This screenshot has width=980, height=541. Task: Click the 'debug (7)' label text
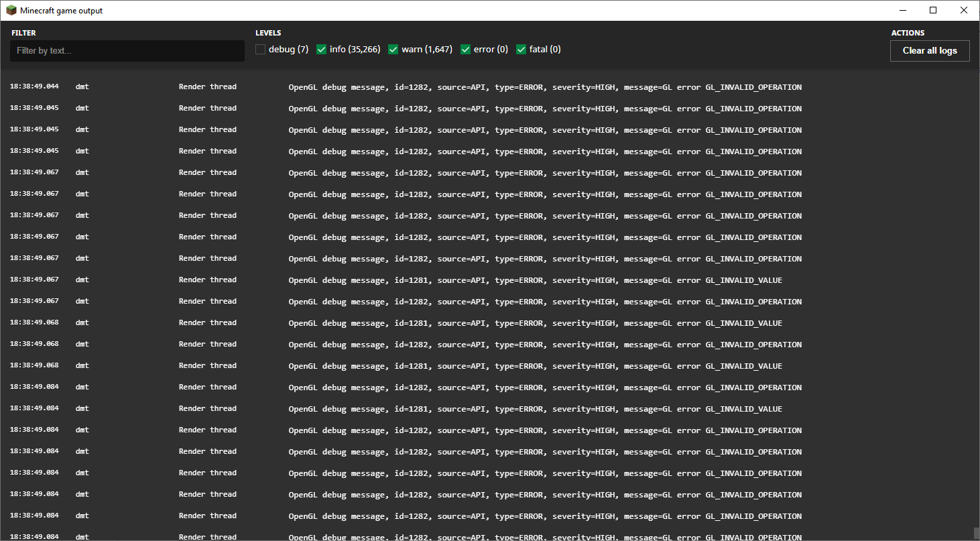pyautogui.click(x=288, y=50)
